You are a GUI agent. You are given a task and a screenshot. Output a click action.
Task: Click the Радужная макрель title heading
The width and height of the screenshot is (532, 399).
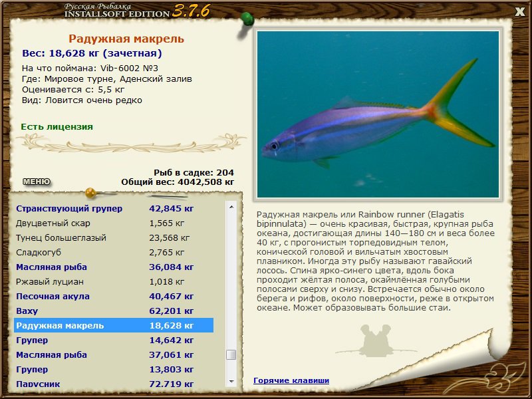[x=126, y=39]
